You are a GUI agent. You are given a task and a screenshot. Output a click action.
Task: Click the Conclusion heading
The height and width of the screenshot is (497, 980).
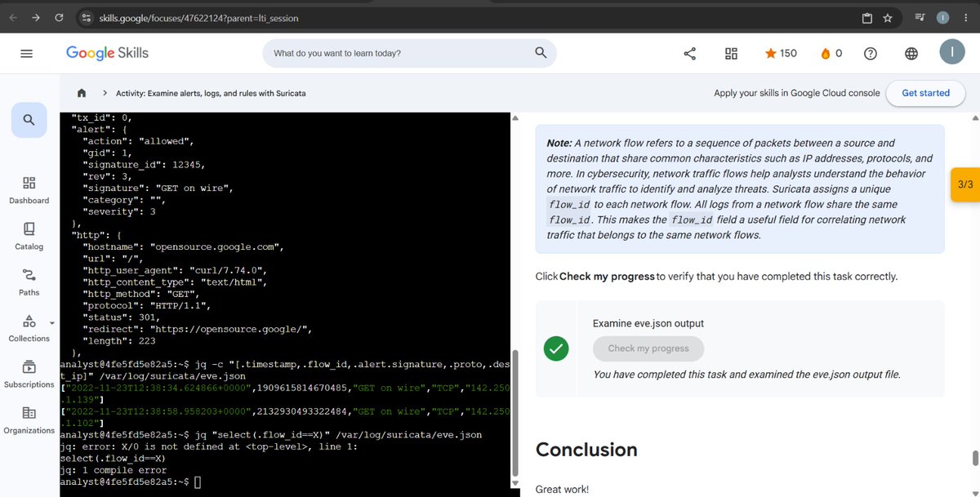coord(586,450)
